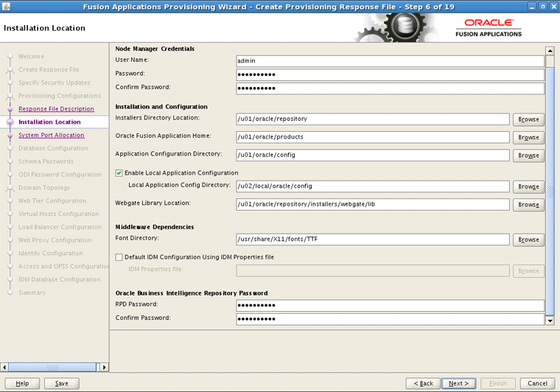Click the RPD Password field
Screen dimensions: 560x392
pos(390,306)
